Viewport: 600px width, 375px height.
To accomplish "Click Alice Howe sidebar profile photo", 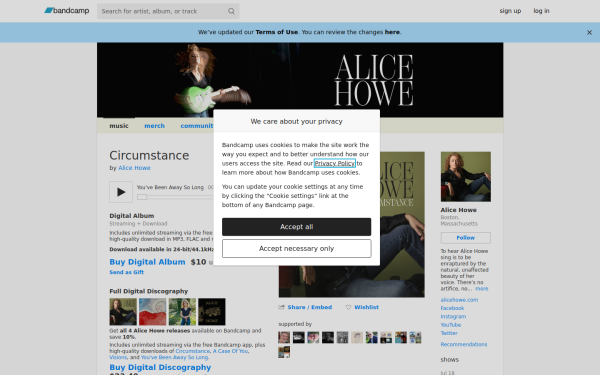I will click(x=466, y=177).
